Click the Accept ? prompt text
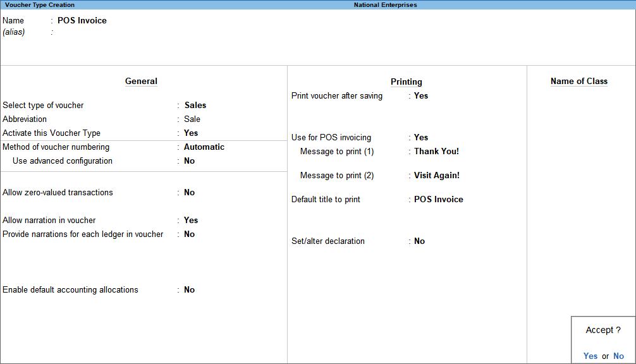The image size is (636, 364). 603,330
